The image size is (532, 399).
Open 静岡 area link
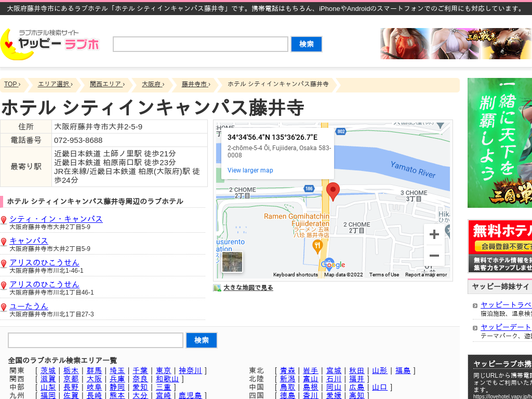coord(117,387)
